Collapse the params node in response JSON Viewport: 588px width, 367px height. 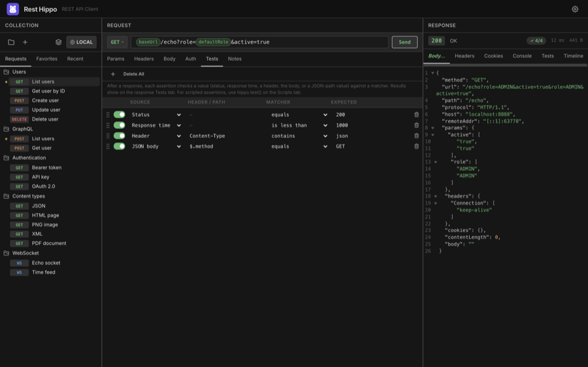click(433, 128)
